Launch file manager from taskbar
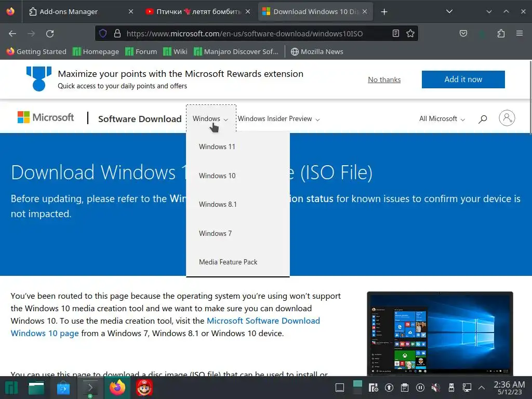The width and height of the screenshot is (532, 399). [36, 388]
